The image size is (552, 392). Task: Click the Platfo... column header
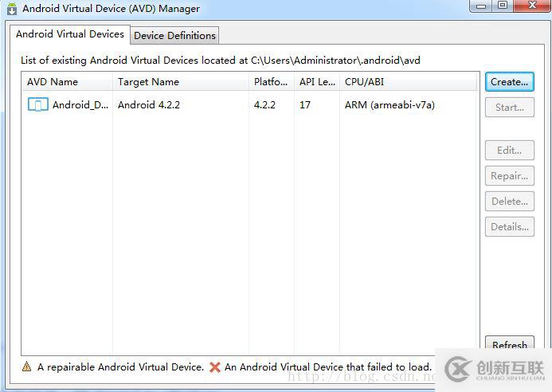pyautogui.click(x=272, y=82)
